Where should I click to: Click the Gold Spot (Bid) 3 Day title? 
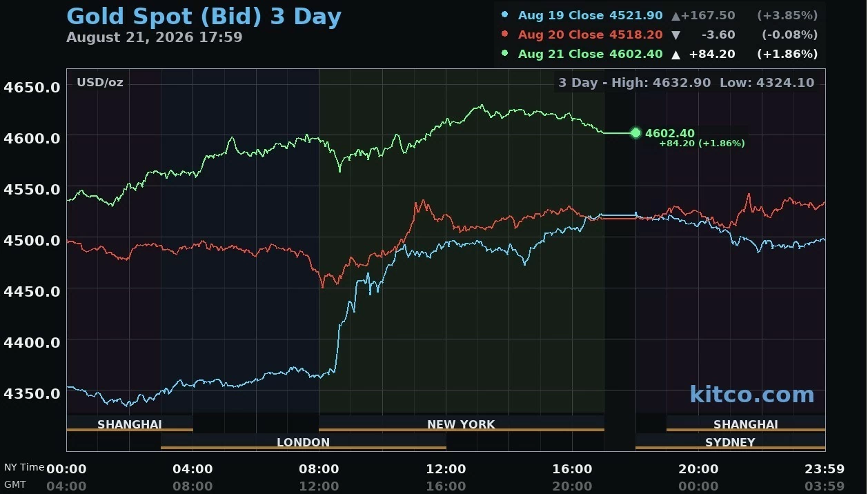coord(204,16)
